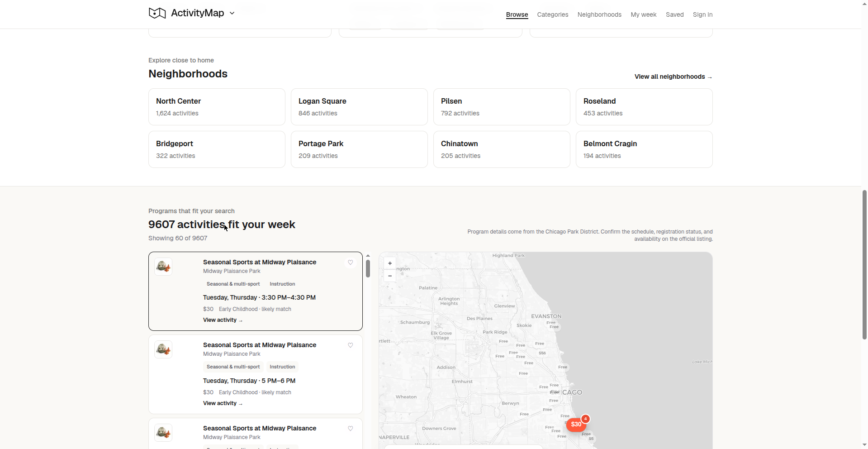868x449 pixels.
Task: Click 'Tuesday, Thursday · 3:30 PM–4:30 PM' text
Action: click(259, 297)
